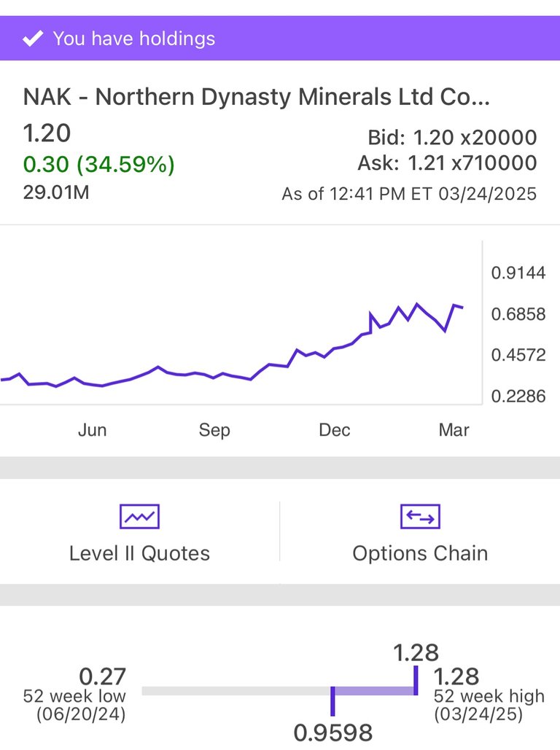Open the Level II Quotes label
The height and width of the screenshot is (750, 560).
click(x=139, y=553)
